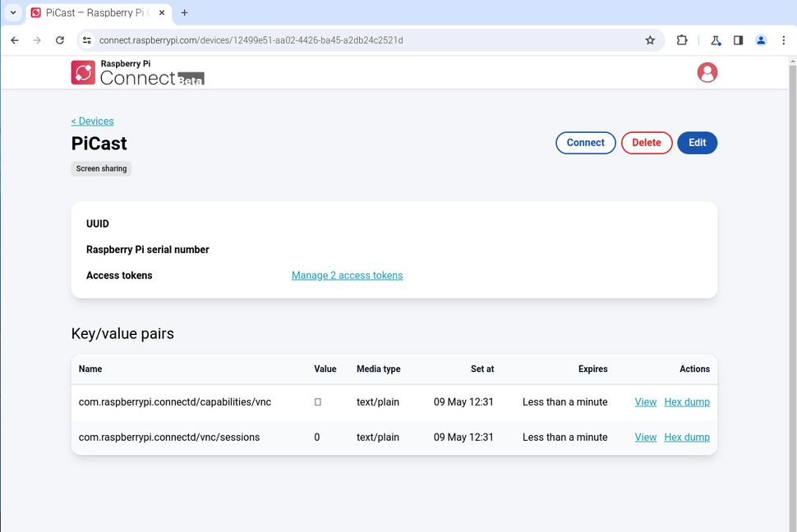View site information in the address bar

pyautogui.click(x=87, y=39)
